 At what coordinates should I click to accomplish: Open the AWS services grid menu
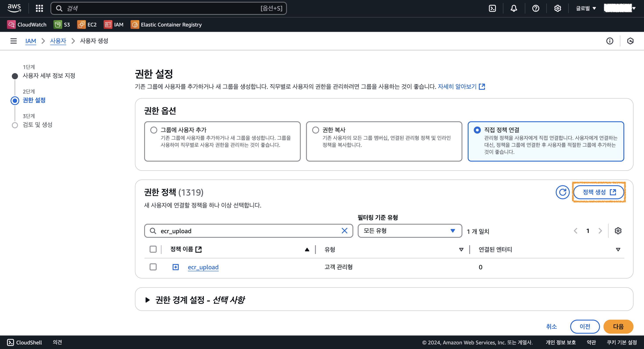[x=39, y=9]
